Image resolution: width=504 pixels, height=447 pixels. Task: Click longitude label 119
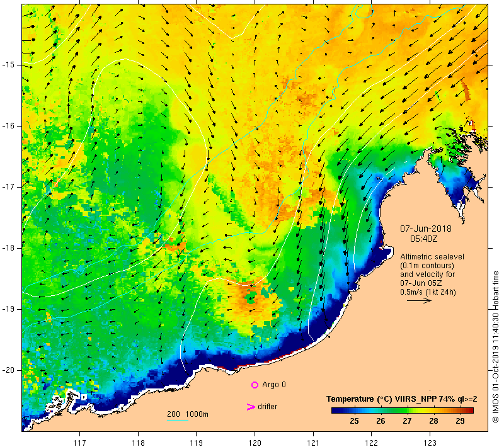pos(197,443)
